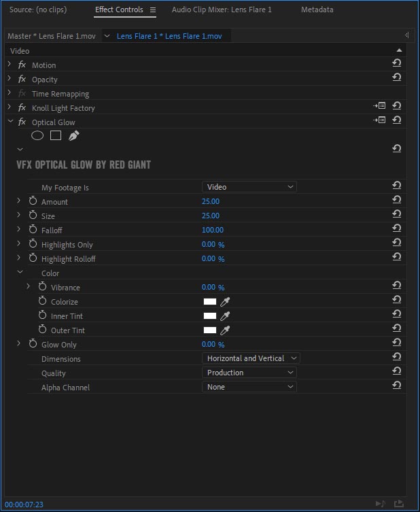The height and width of the screenshot is (512, 420).
Task: Click Lens Flare 1 sequence clip link
Action: pos(169,36)
